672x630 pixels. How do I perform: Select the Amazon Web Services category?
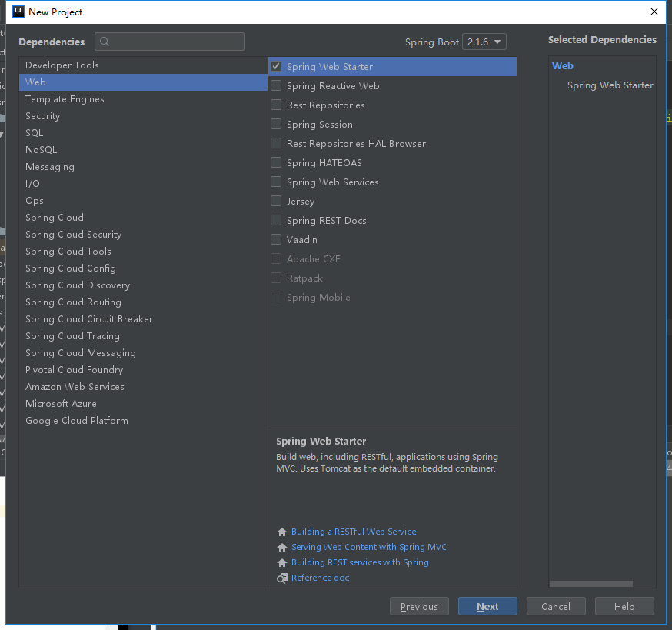tap(143, 387)
